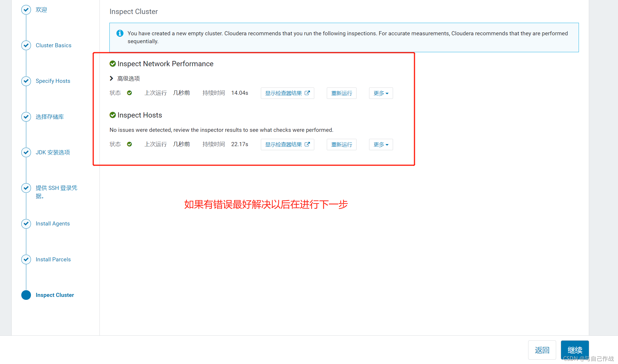
Task: Click the Specify Hosts step check icon
Action: coord(26,81)
